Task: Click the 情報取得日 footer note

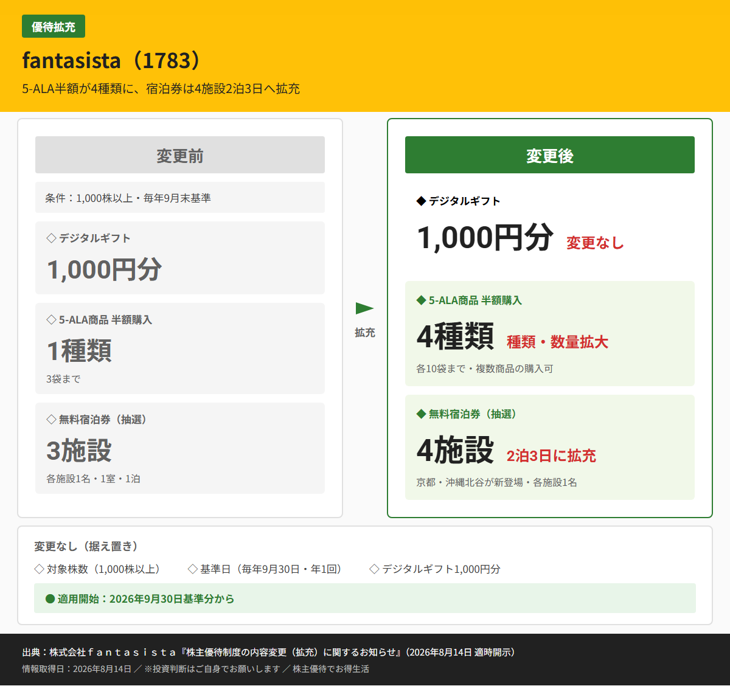Action: pos(195,669)
